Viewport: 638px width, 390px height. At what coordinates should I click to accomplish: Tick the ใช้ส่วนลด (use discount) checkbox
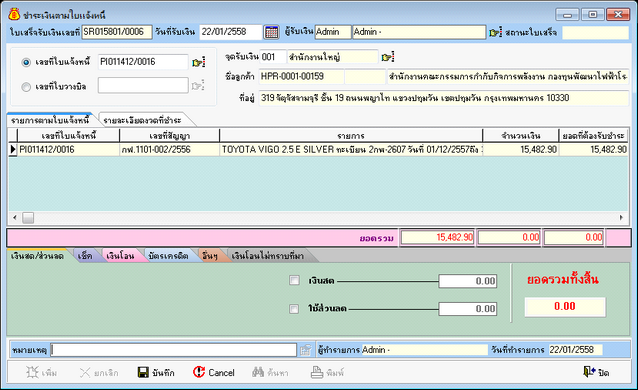pos(294,309)
